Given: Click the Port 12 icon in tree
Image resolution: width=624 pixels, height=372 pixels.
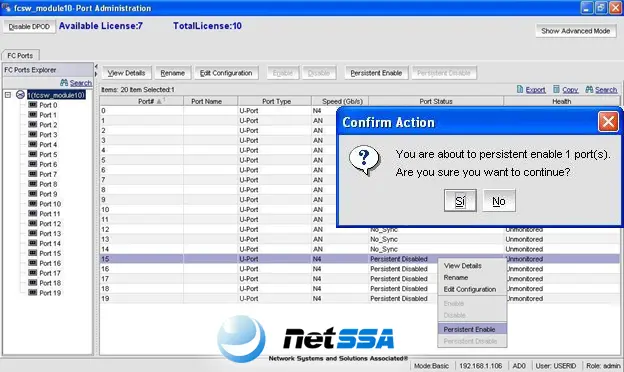Looking at the screenshot, I should pyautogui.click(x=33, y=223).
